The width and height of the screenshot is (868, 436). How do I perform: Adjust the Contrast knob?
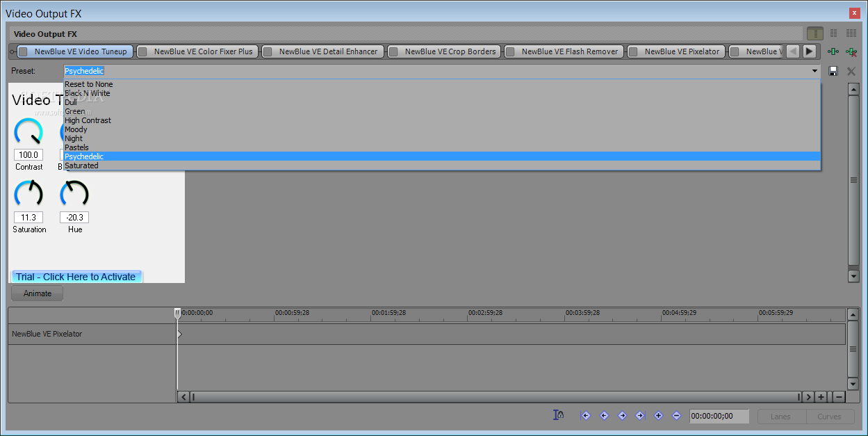click(x=28, y=132)
